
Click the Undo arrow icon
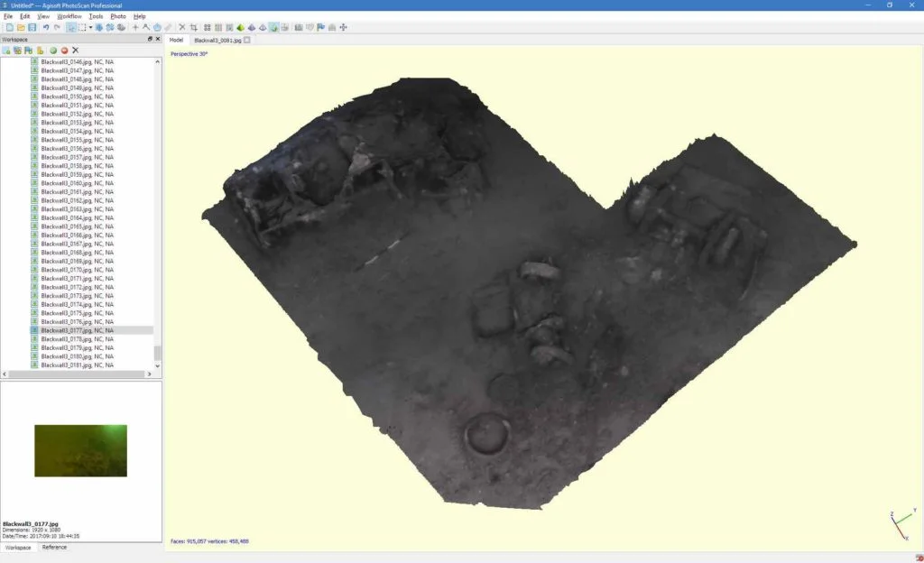(46, 27)
